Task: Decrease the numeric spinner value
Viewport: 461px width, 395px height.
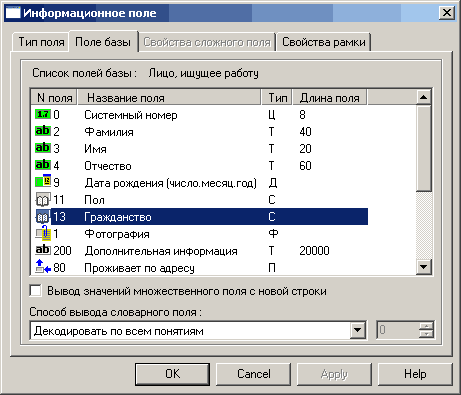Action: point(426,334)
